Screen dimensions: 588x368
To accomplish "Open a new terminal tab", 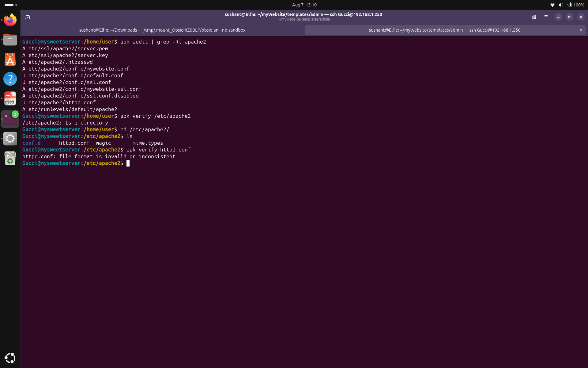I will pos(28,17).
